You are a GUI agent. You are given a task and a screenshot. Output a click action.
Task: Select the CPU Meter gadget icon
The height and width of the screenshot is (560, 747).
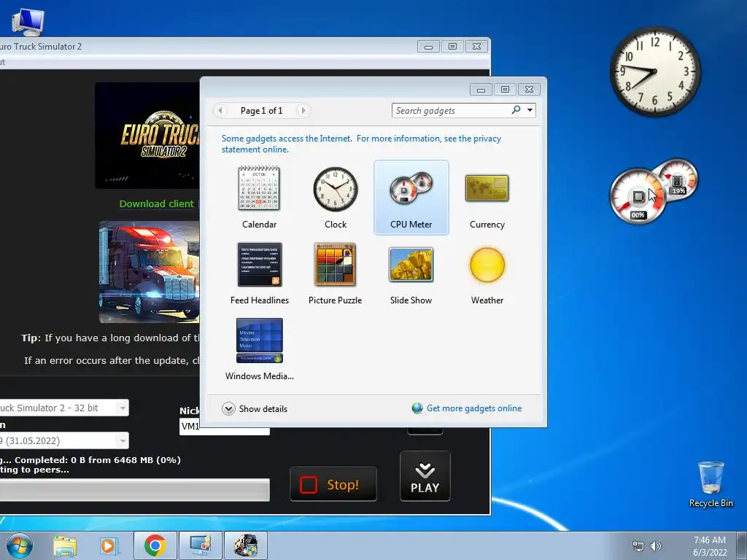[411, 189]
